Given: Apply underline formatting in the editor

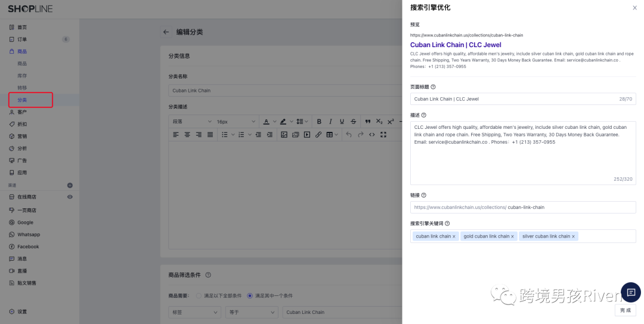Looking at the screenshot, I should 342,122.
